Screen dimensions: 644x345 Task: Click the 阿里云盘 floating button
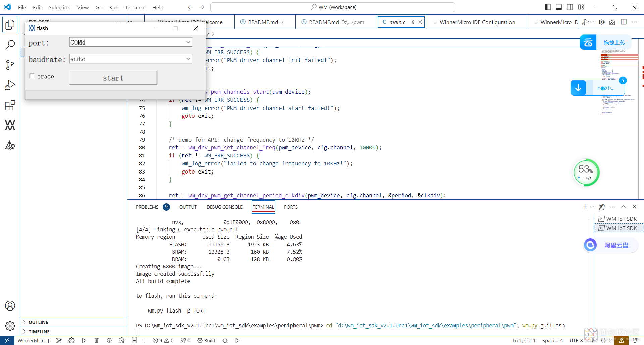610,245
